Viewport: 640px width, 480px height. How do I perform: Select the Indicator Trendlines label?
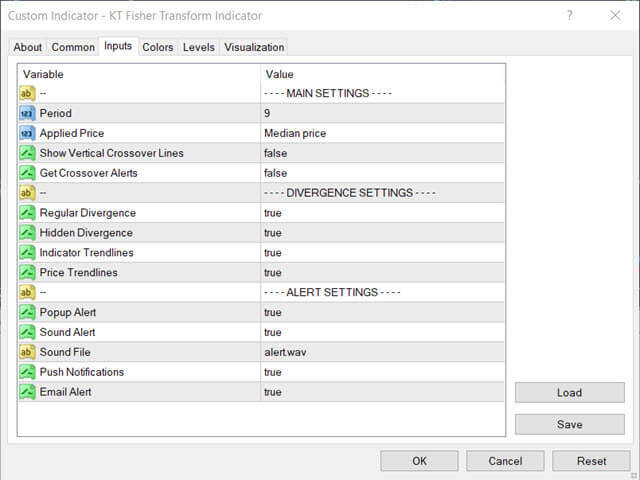(87, 253)
